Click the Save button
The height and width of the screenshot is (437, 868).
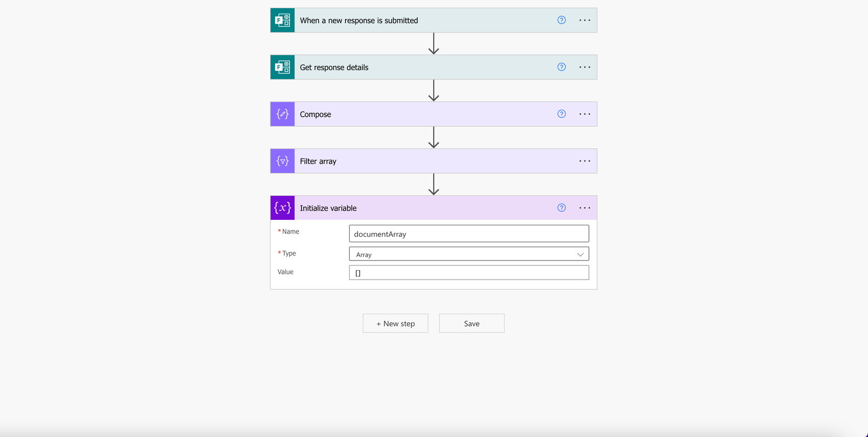[x=472, y=324]
